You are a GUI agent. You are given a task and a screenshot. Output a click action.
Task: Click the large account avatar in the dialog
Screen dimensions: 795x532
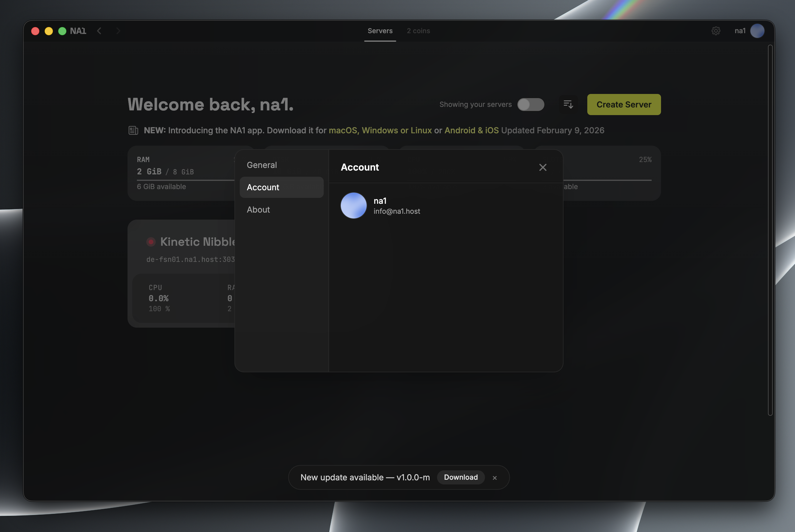pyautogui.click(x=353, y=206)
